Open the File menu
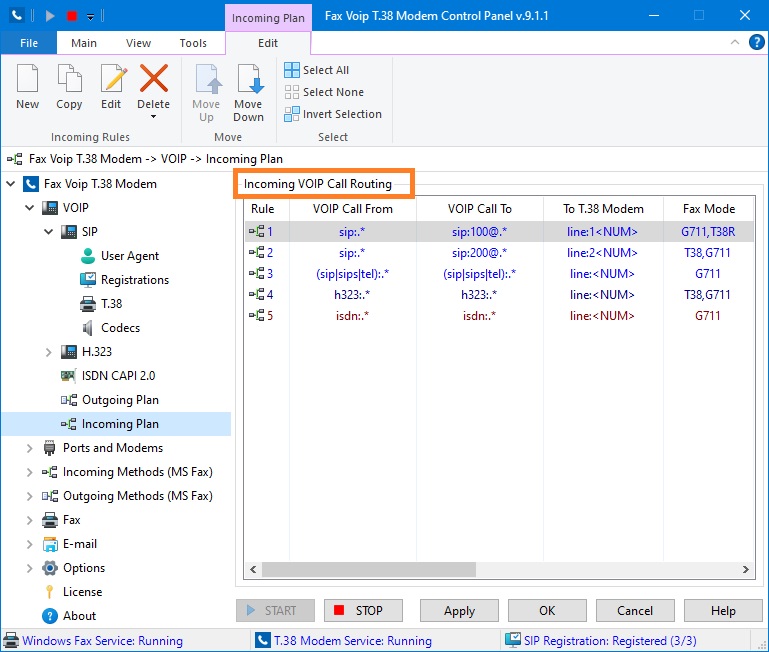The image size is (769, 652). point(29,43)
